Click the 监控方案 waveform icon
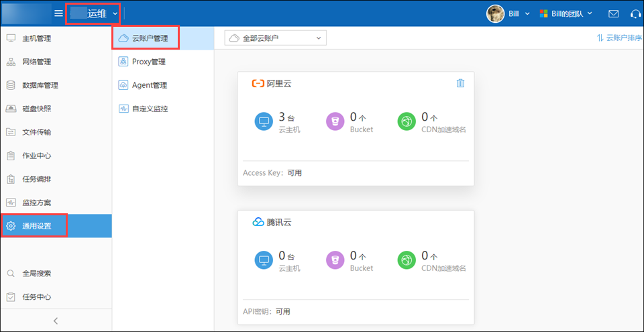Image resolution: width=644 pixels, height=332 pixels. [11, 203]
